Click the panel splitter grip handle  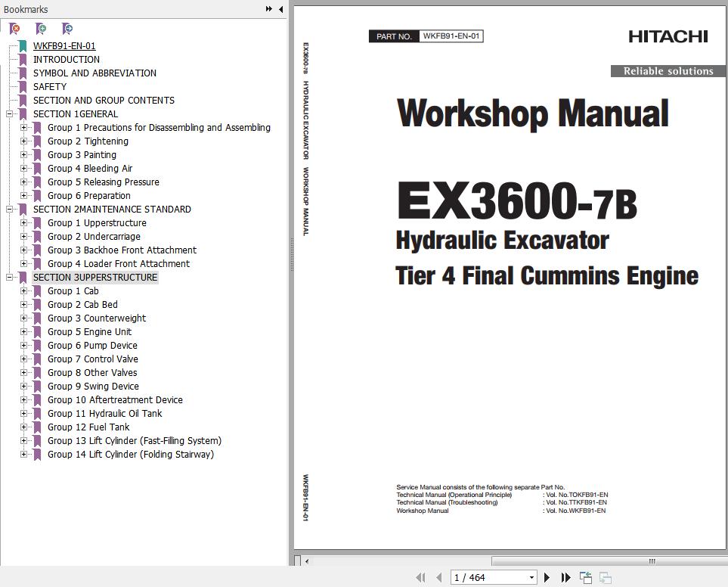pyautogui.click(x=292, y=254)
